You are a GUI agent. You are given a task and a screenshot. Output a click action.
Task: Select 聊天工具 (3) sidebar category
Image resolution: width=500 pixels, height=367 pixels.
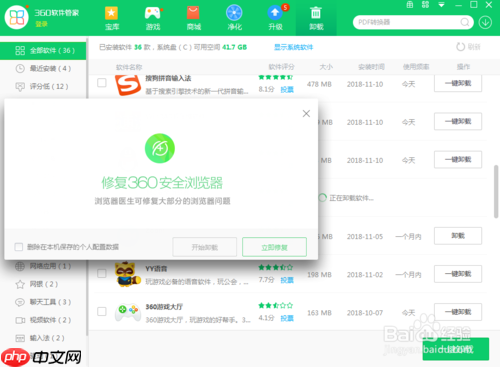(43, 302)
